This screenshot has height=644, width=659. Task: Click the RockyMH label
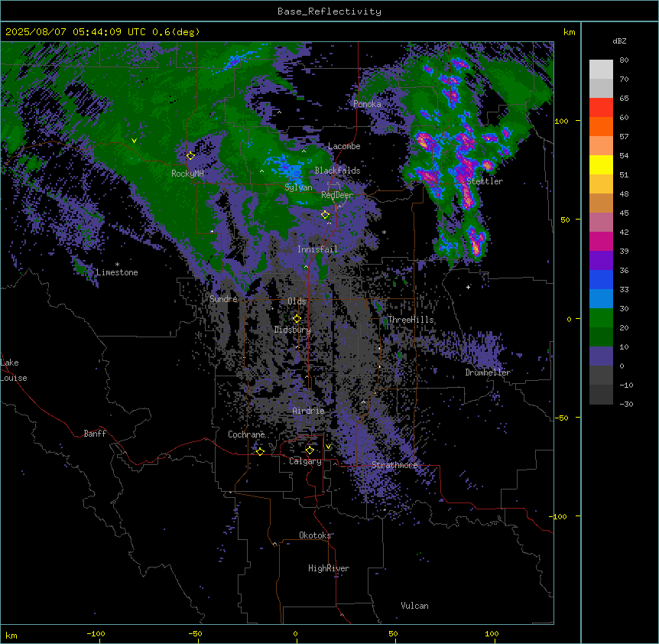click(187, 174)
